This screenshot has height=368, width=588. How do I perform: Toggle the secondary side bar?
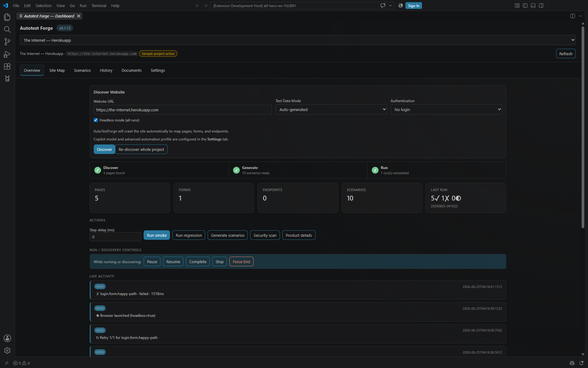click(541, 6)
